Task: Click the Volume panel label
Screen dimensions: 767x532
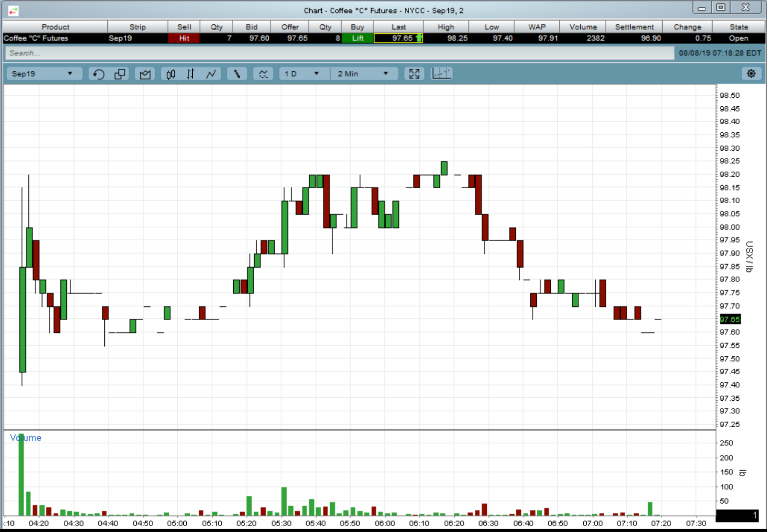Action: click(x=25, y=438)
